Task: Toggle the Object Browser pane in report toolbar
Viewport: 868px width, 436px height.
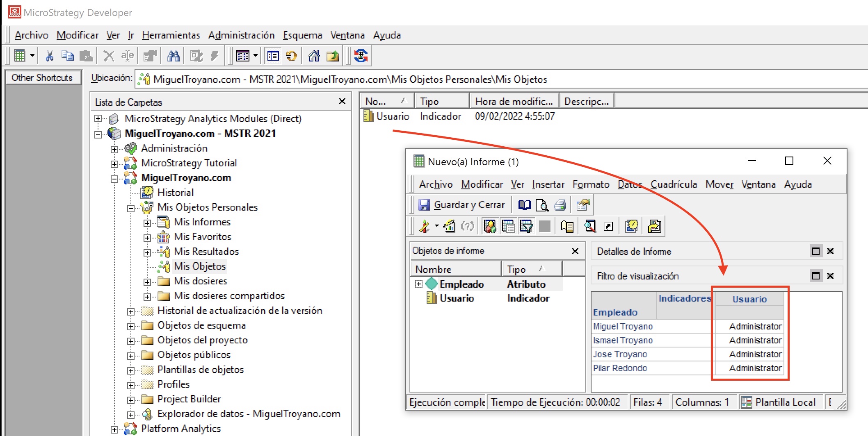Action: (490, 226)
